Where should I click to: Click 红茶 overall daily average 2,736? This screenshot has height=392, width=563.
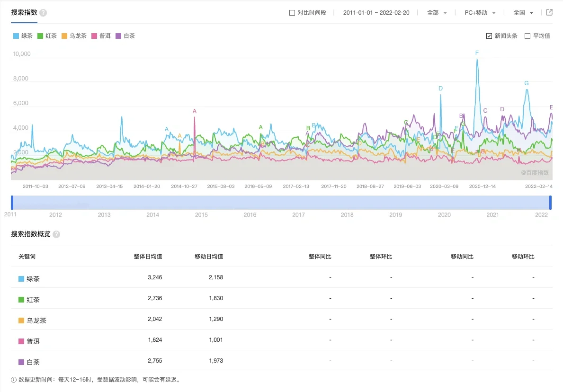click(155, 298)
